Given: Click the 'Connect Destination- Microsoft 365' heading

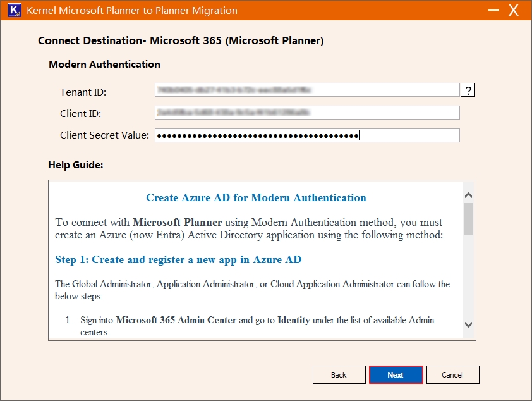Looking at the screenshot, I should coord(181,40).
